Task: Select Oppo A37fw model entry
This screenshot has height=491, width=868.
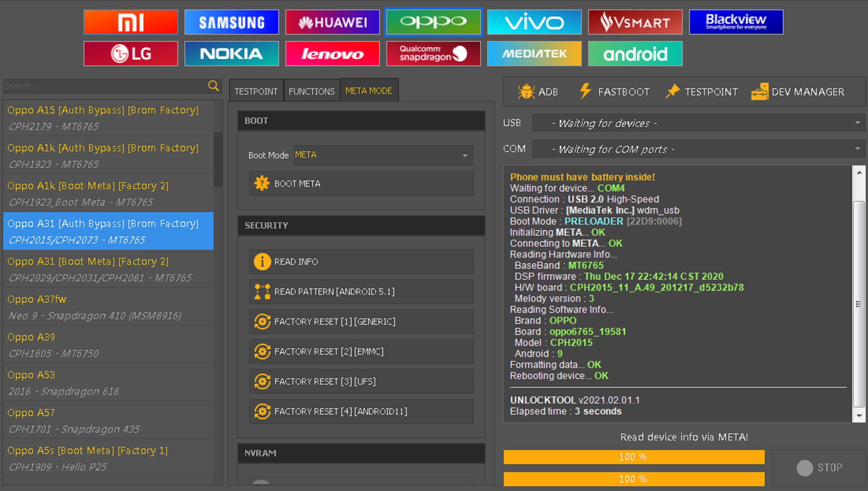Action: click(x=108, y=307)
